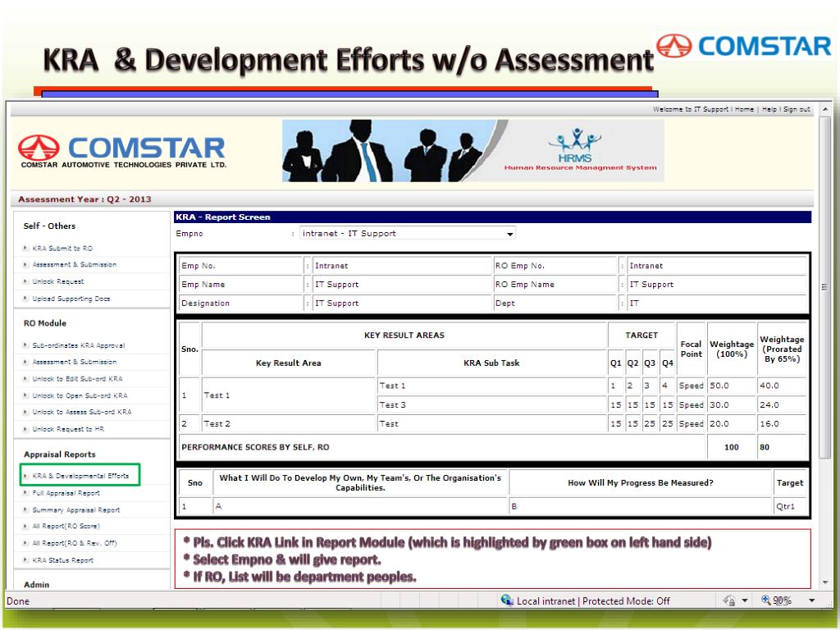Open All Report(RO Score)
The height and width of the screenshot is (630, 840).
pos(66,526)
